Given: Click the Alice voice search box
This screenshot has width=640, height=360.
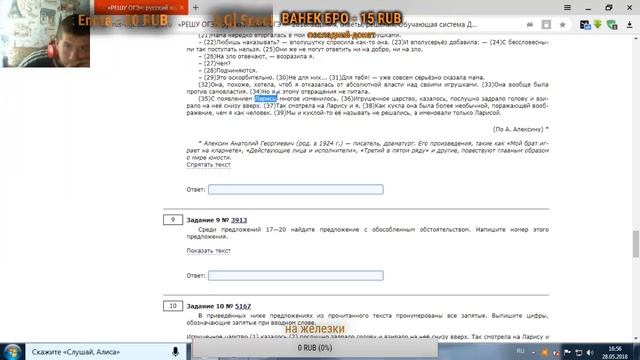Looking at the screenshot, I should [x=105, y=352].
